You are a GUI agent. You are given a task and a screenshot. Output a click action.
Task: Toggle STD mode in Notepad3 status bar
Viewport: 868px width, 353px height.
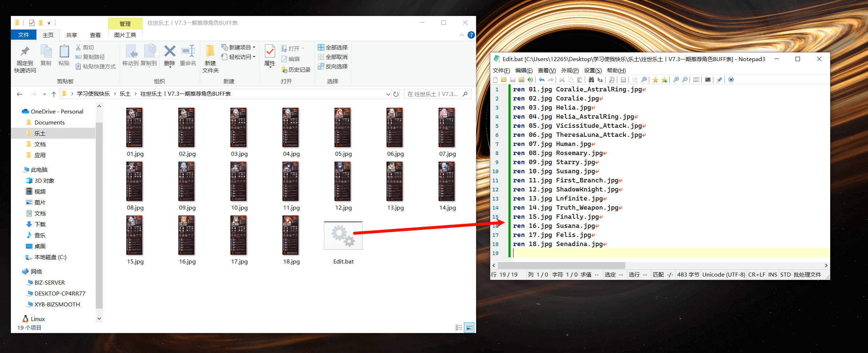click(x=785, y=275)
